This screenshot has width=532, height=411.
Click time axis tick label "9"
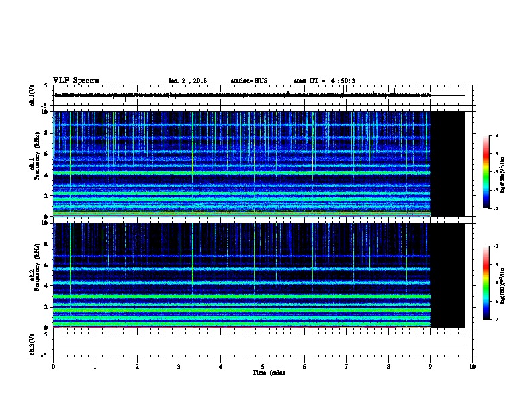click(430, 366)
